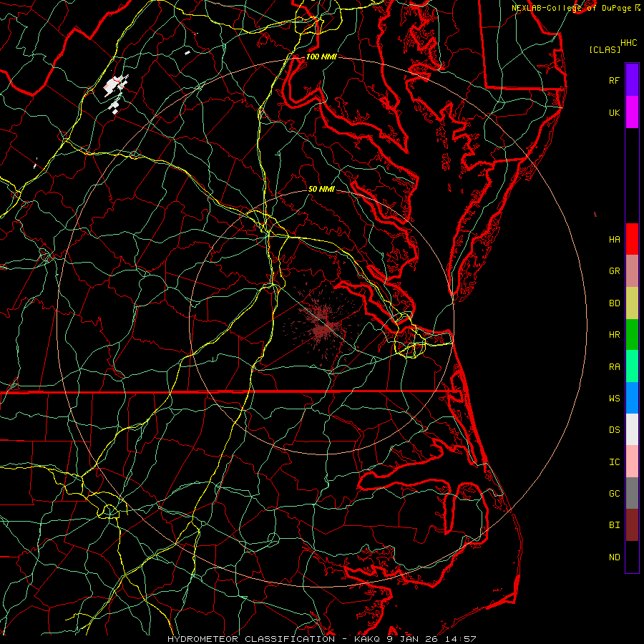Select the gray GC legend swatch

point(632,493)
